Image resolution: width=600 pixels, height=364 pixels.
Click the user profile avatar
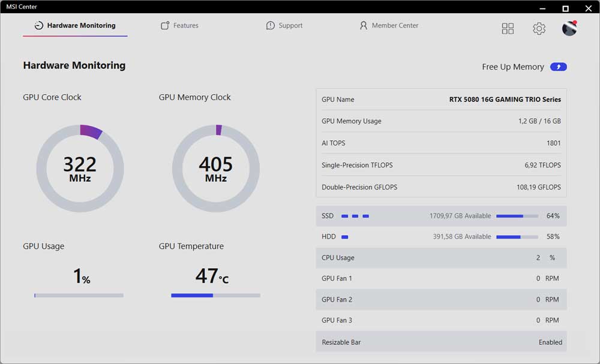click(569, 28)
